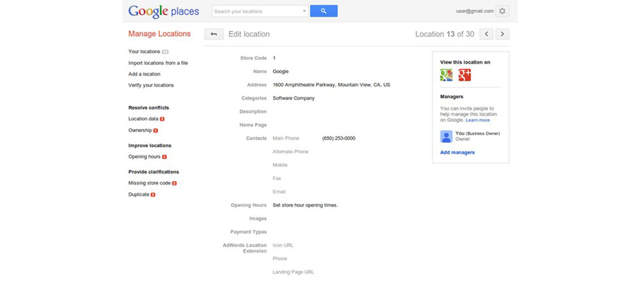Click the Store Code value 1
The height and width of the screenshot is (286, 644).
(x=274, y=58)
